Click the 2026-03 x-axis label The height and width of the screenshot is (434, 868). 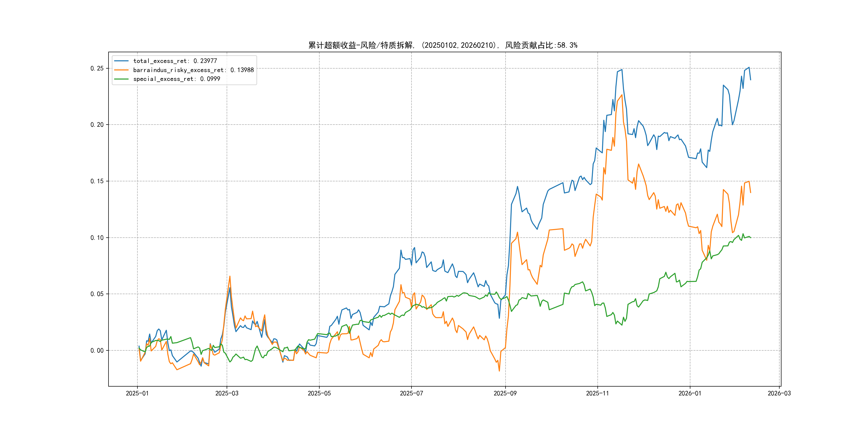coord(779,393)
